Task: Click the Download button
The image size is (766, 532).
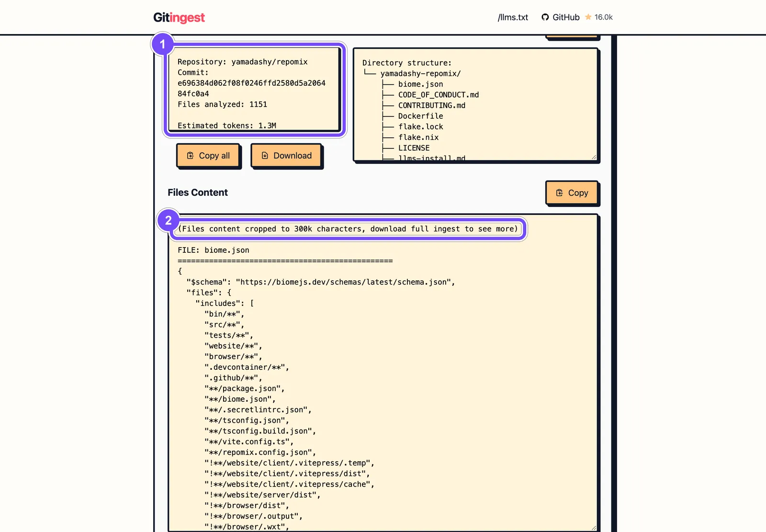Action: [286, 156]
